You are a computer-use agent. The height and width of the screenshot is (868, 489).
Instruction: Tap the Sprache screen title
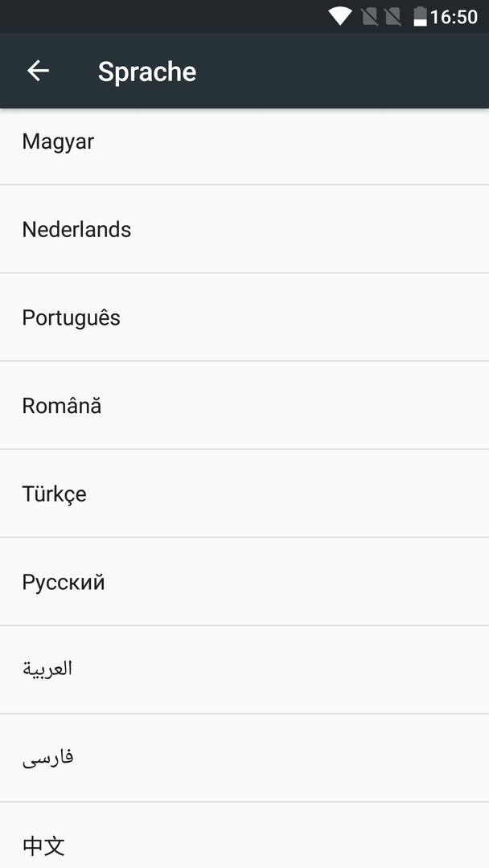[146, 72]
